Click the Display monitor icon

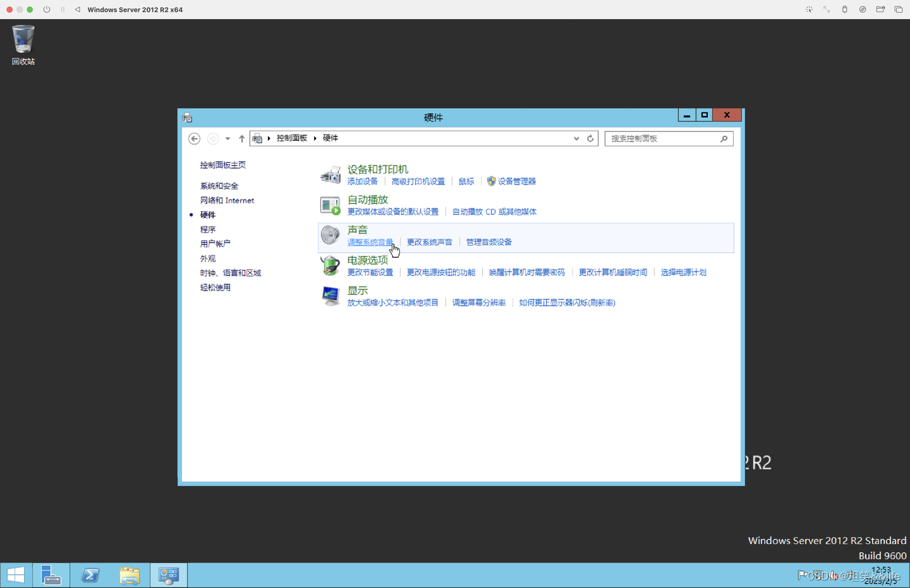pyautogui.click(x=330, y=296)
